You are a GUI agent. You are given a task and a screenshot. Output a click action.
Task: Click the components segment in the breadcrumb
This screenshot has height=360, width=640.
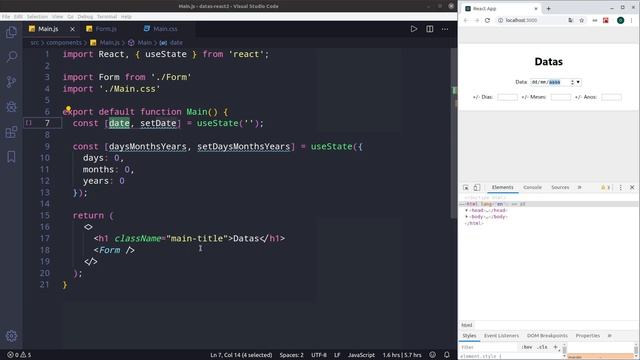(x=64, y=42)
